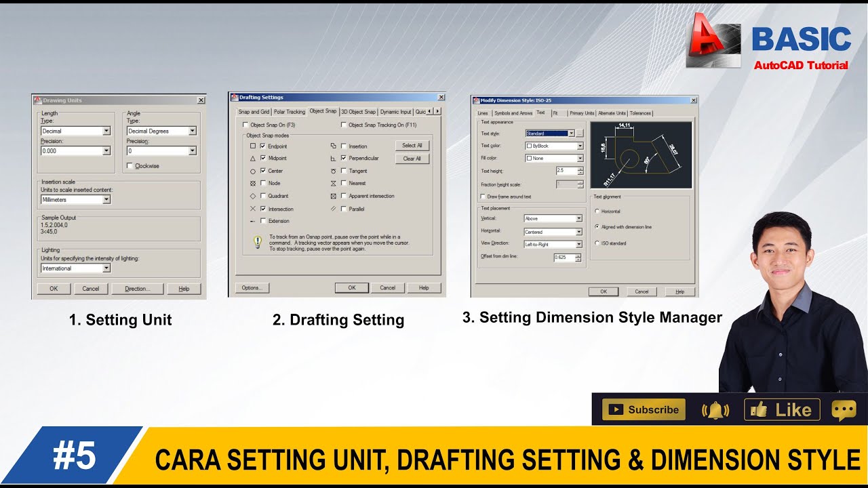Open View Direction Left-to-Right dropdown

pos(553,244)
